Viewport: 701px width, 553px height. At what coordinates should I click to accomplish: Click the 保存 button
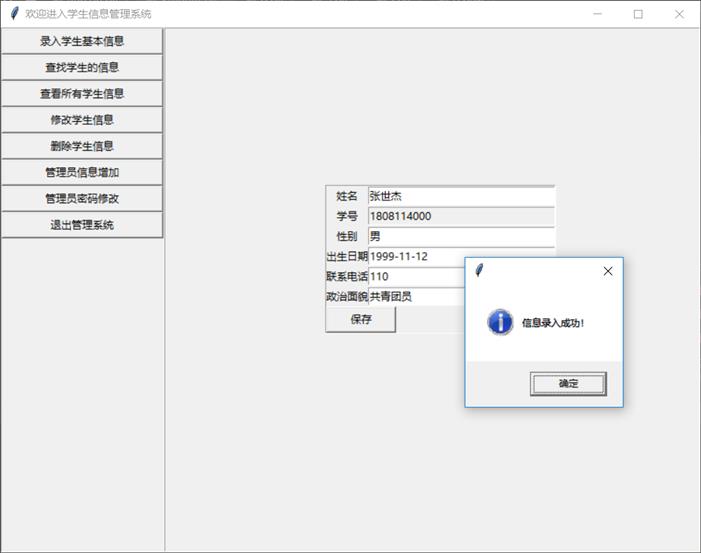(360, 320)
